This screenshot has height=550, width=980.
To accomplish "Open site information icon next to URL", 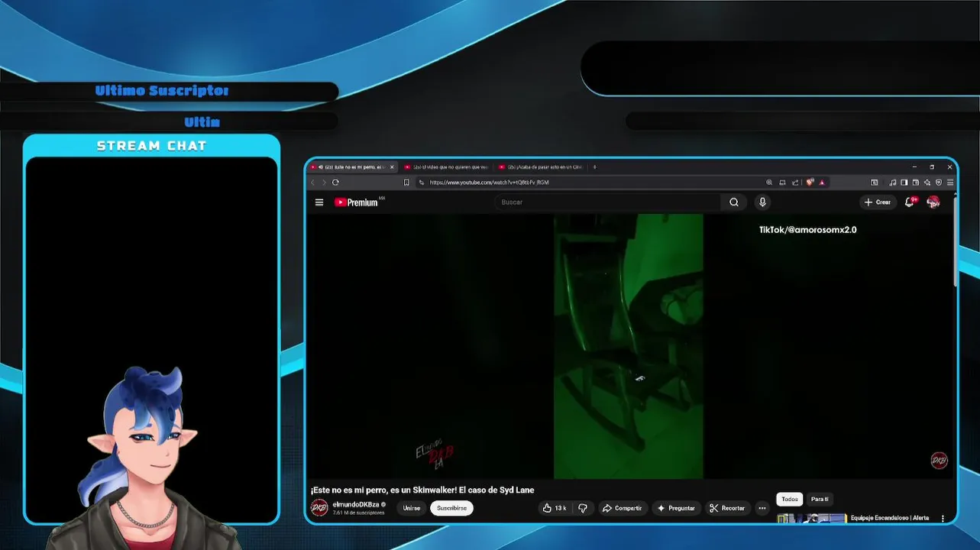I will pyautogui.click(x=421, y=183).
